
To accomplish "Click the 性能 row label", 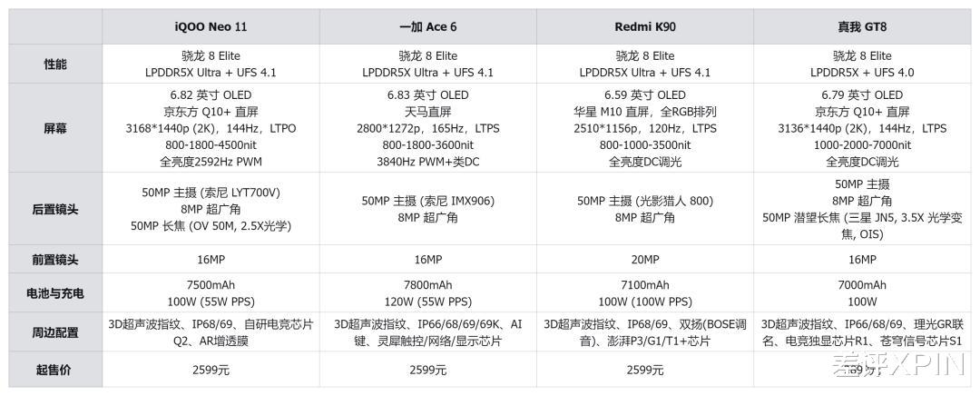I will pos(55,64).
